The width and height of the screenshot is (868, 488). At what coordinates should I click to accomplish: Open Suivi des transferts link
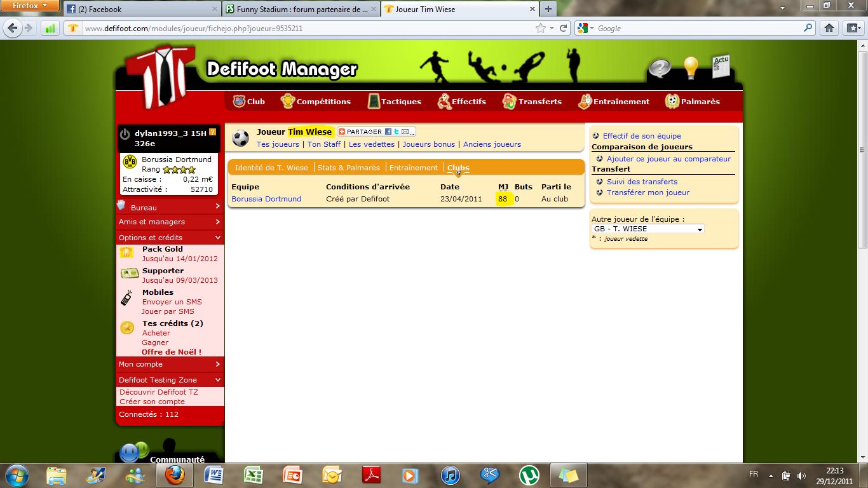pyautogui.click(x=642, y=182)
